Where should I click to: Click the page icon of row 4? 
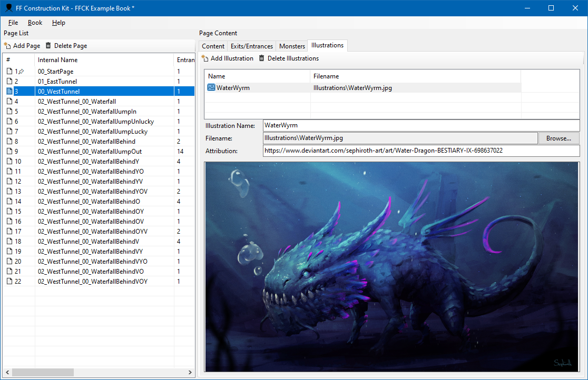(10, 101)
